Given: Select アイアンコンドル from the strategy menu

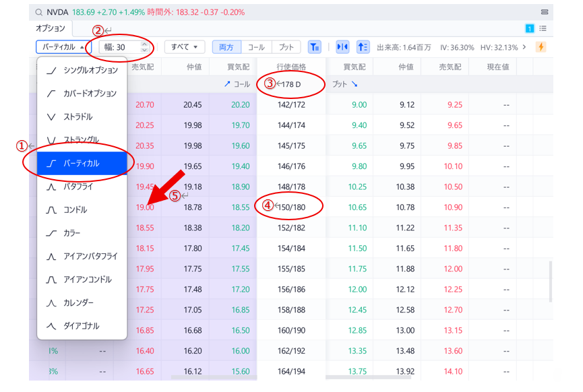Looking at the screenshot, I should [x=88, y=280].
